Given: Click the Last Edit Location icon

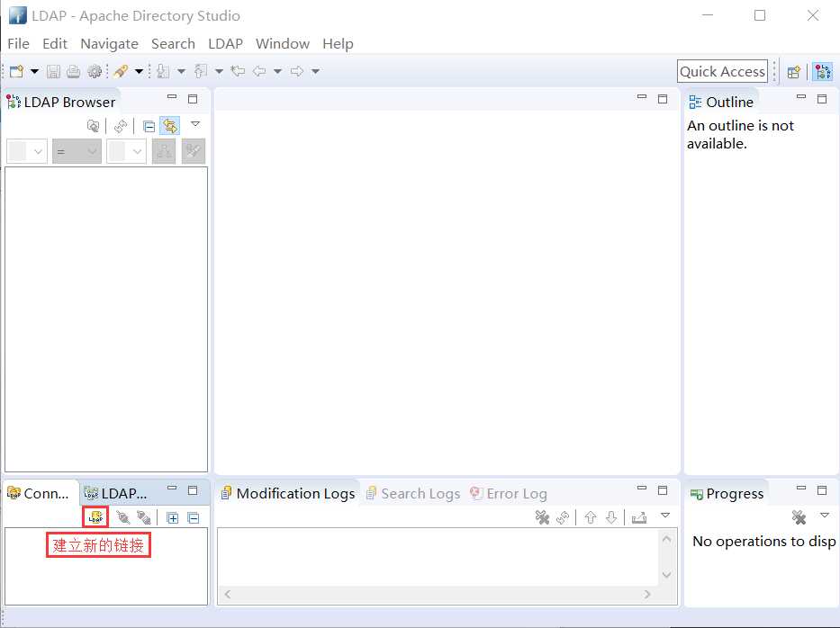Looking at the screenshot, I should (238, 71).
